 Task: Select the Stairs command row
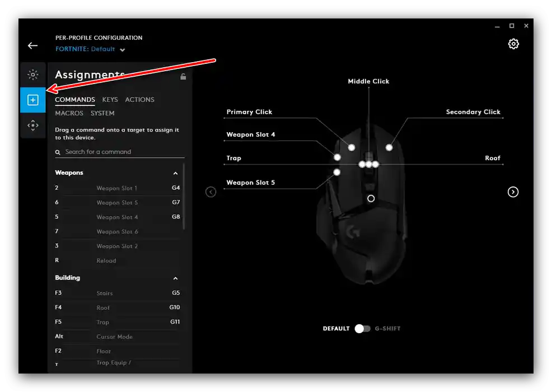(117, 293)
